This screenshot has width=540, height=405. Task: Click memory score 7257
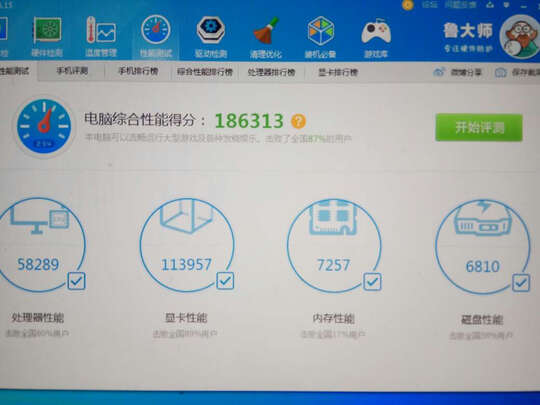tap(333, 266)
